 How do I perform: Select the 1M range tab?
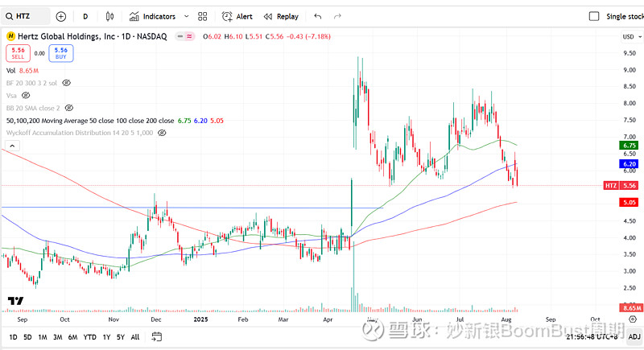[43, 337]
